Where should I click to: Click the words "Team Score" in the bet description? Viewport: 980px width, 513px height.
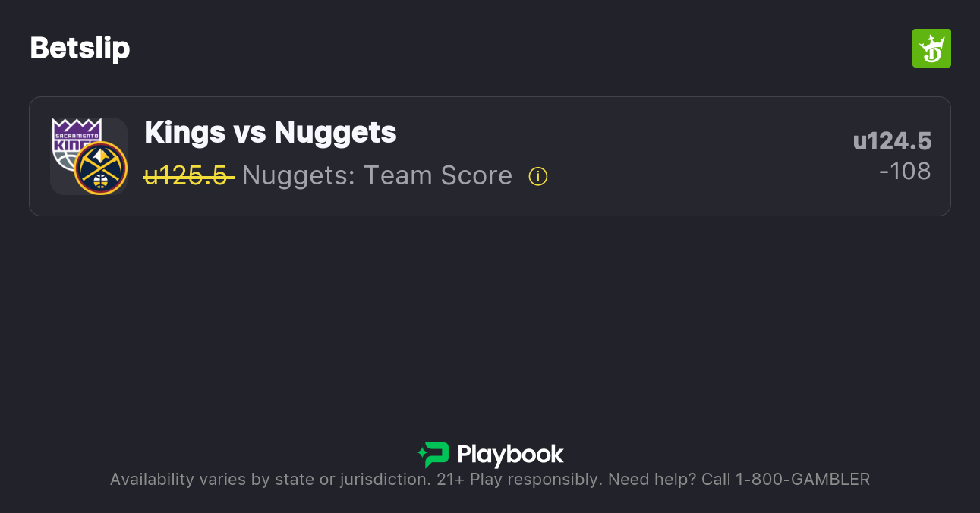[x=438, y=176]
